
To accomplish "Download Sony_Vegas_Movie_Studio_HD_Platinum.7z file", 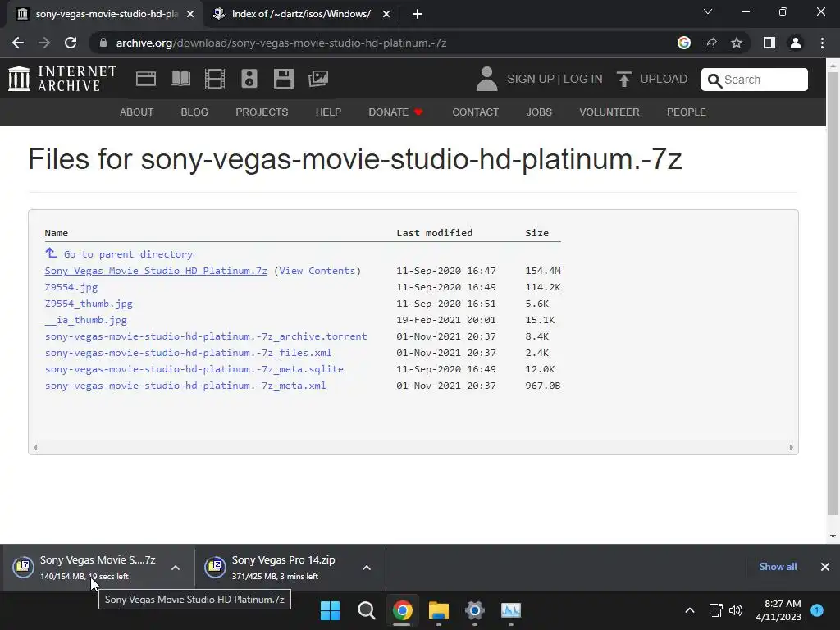I will coord(156,271).
